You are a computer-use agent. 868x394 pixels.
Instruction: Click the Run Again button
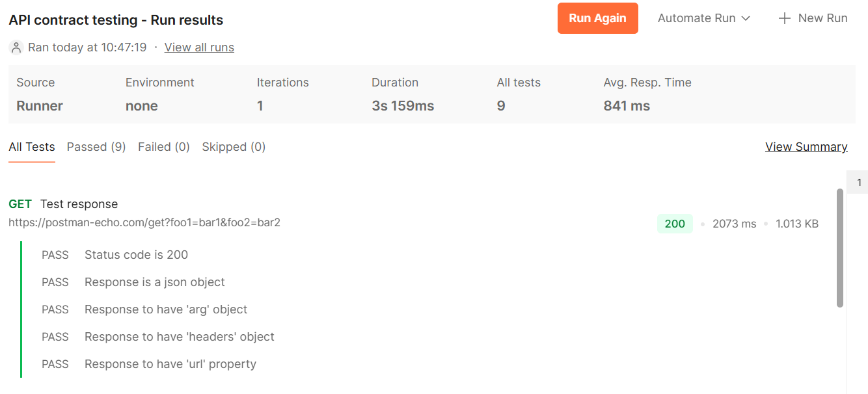coord(597,18)
